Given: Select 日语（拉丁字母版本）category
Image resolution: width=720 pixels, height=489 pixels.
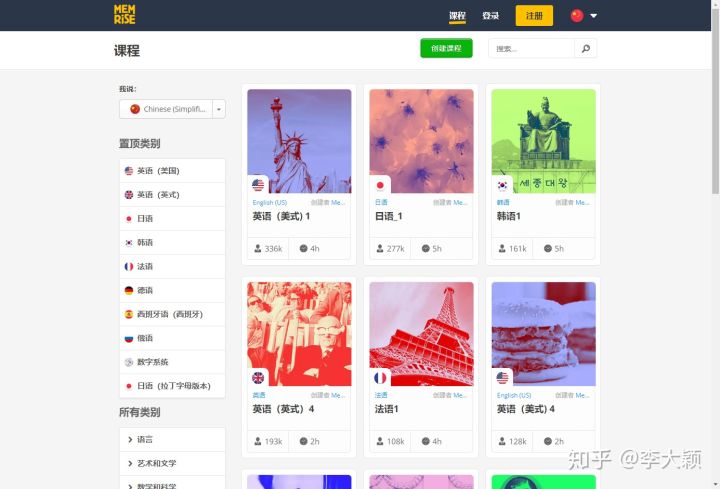Looking at the screenshot, I should click(x=172, y=386).
